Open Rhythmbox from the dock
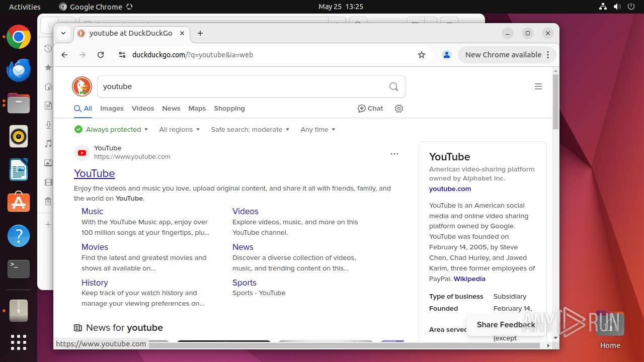Viewport: 644px width, 362px height. tap(19, 136)
